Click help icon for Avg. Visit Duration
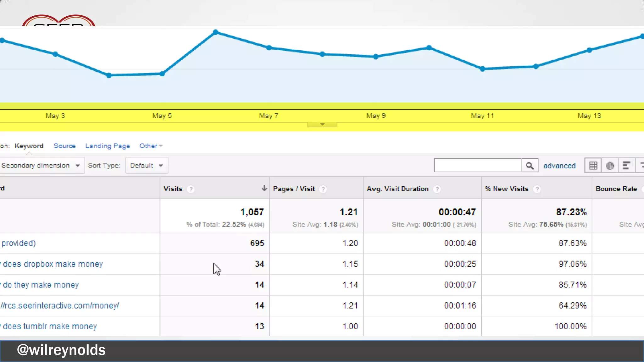 (x=437, y=189)
